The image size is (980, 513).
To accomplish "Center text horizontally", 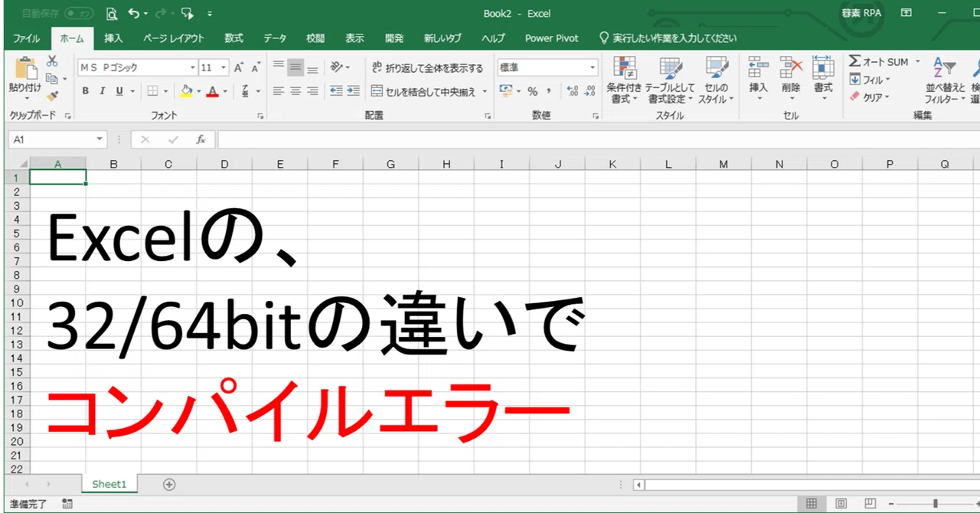I will pyautogui.click(x=296, y=91).
